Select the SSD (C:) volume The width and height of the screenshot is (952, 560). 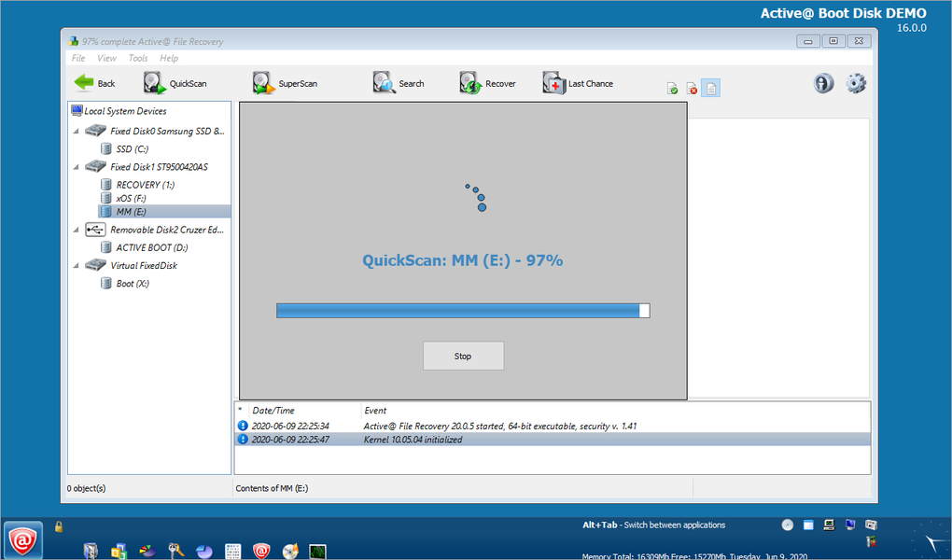[x=124, y=148]
